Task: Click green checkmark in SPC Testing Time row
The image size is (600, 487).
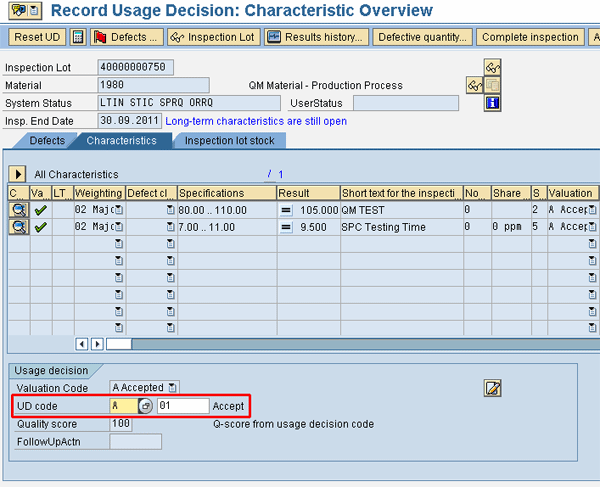Action: click(x=41, y=227)
